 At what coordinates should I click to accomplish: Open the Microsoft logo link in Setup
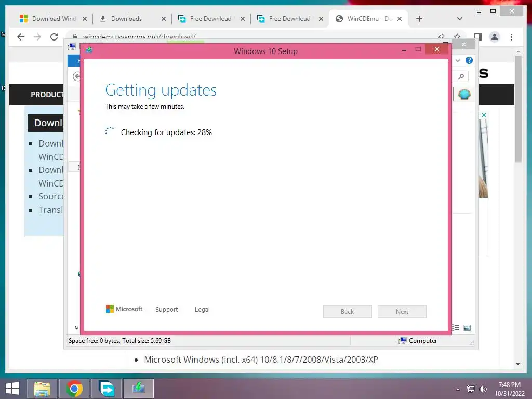click(124, 309)
